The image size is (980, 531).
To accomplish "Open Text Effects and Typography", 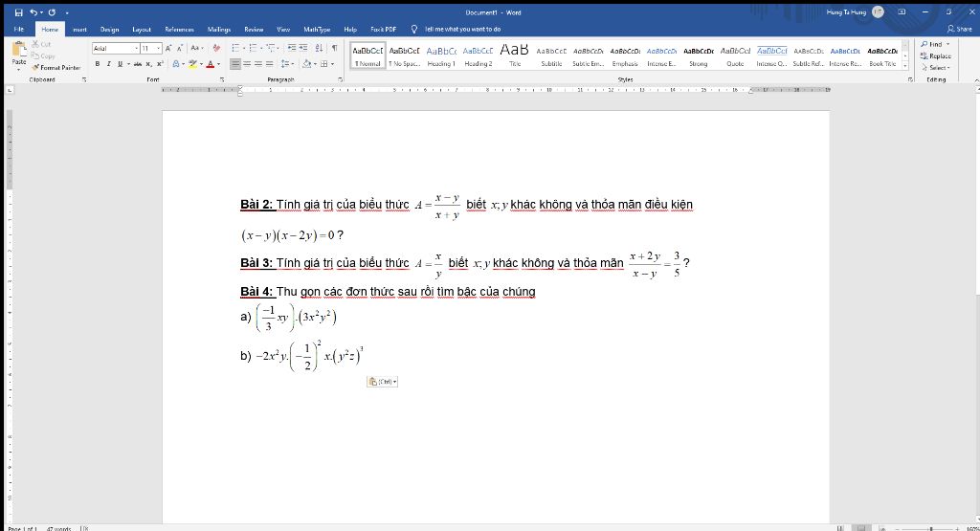I will 176,64.
